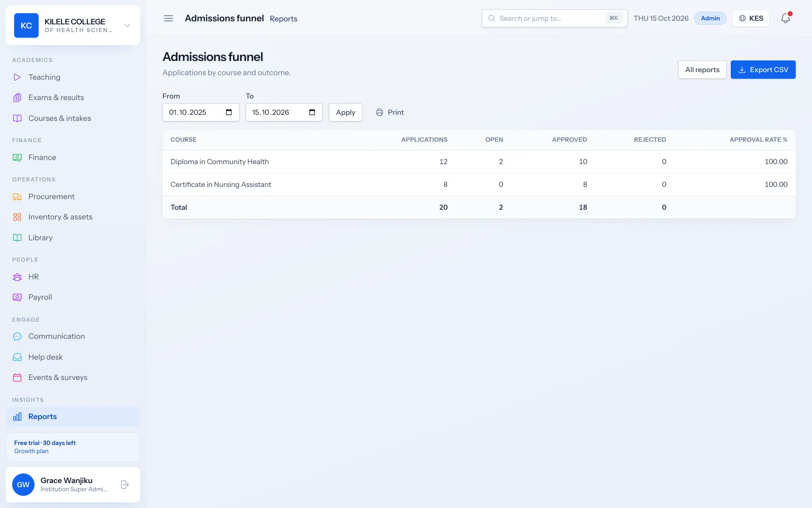The image size is (812, 508).
Task: Click the Inventory & assets grid icon
Action: [17, 217]
